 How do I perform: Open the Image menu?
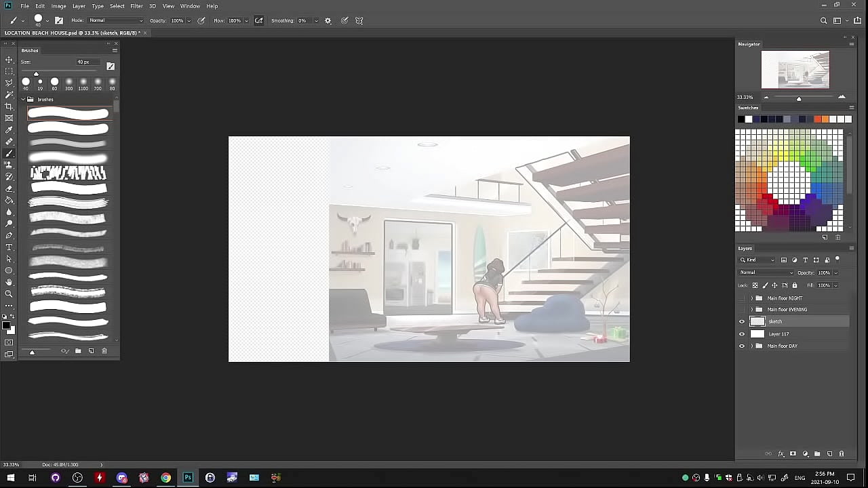click(59, 6)
